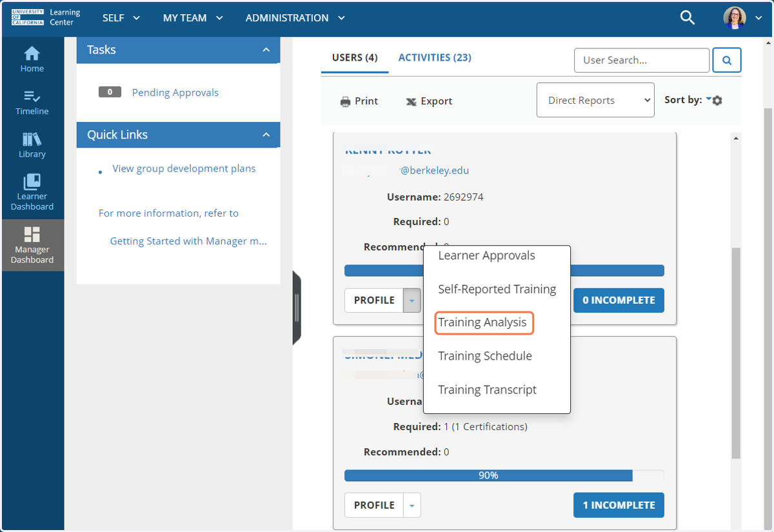Image resolution: width=774 pixels, height=532 pixels.
Task: Click the user profile avatar photo
Action: tap(735, 18)
